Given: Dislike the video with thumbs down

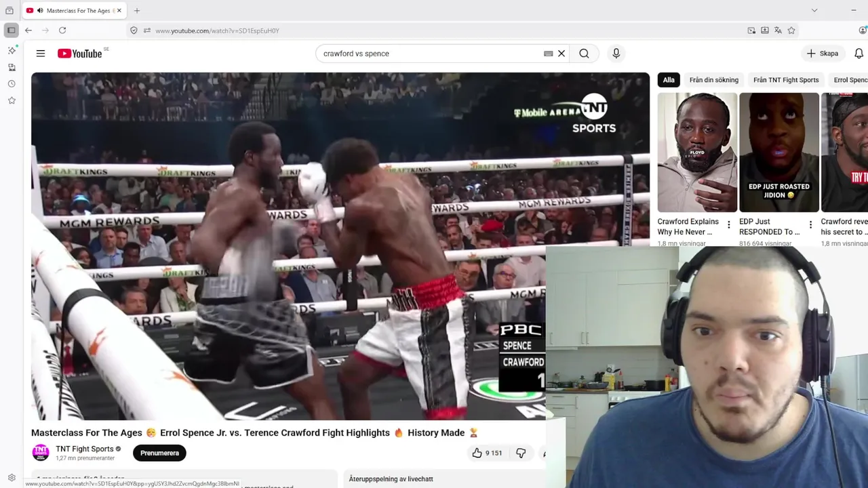Looking at the screenshot, I should point(521,453).
